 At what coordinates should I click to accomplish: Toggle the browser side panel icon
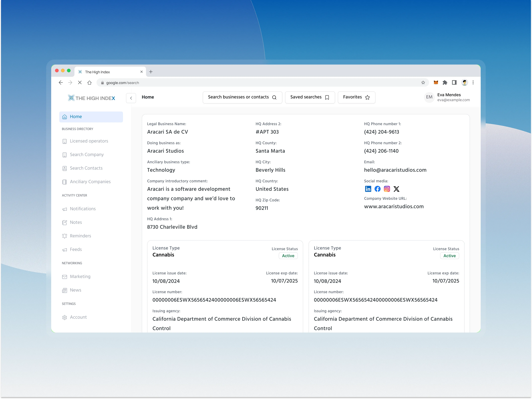pyautogui.click(x=454, y=83)
